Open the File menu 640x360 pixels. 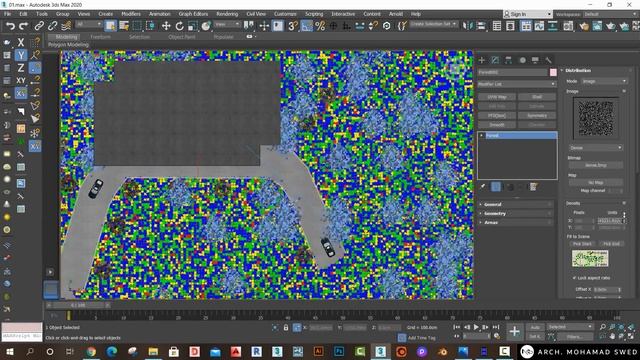7,14
